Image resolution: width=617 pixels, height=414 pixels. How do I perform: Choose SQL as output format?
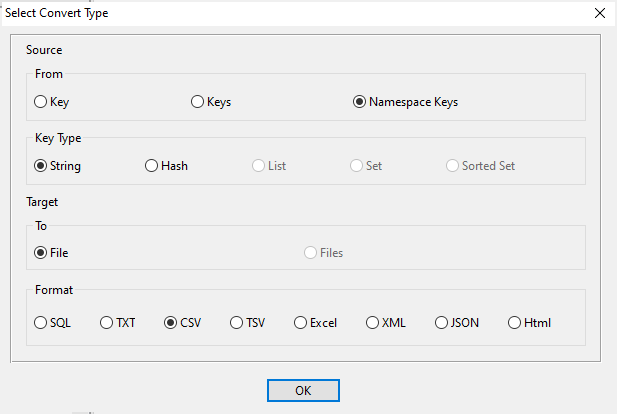41,322
